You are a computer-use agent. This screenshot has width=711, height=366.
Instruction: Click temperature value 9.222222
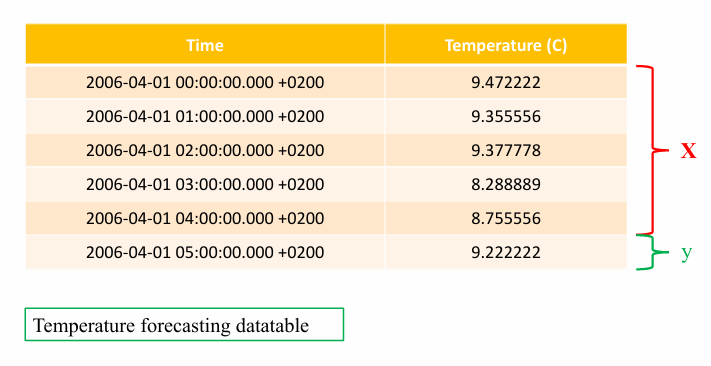[506, 252]
